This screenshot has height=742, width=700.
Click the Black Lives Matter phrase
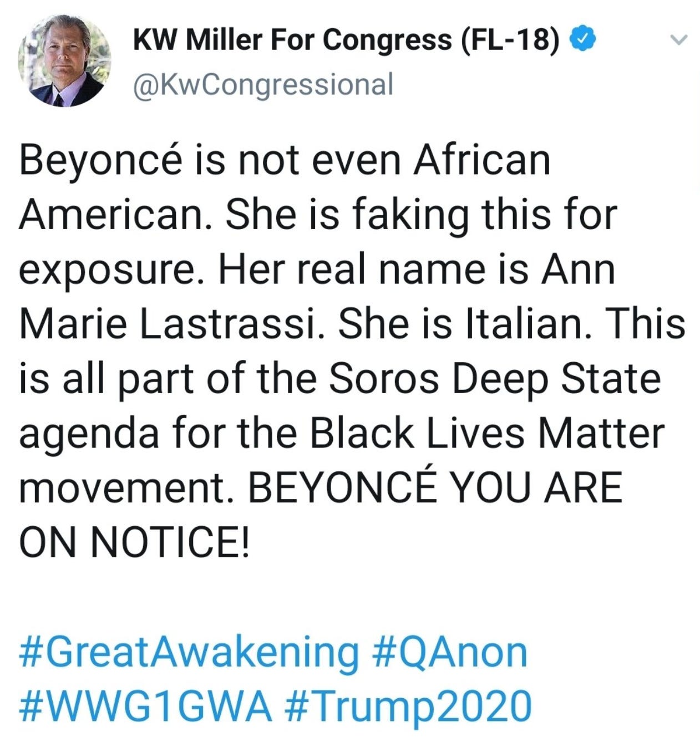486,433
